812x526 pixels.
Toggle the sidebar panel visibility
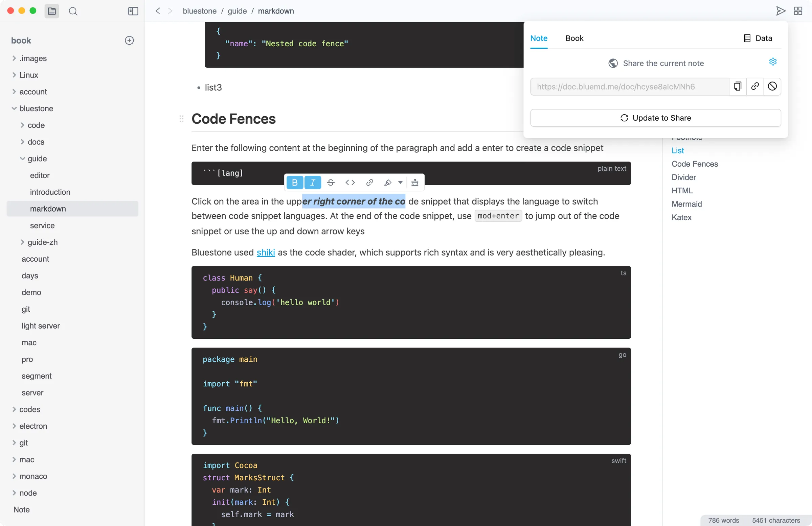(133, 11)
